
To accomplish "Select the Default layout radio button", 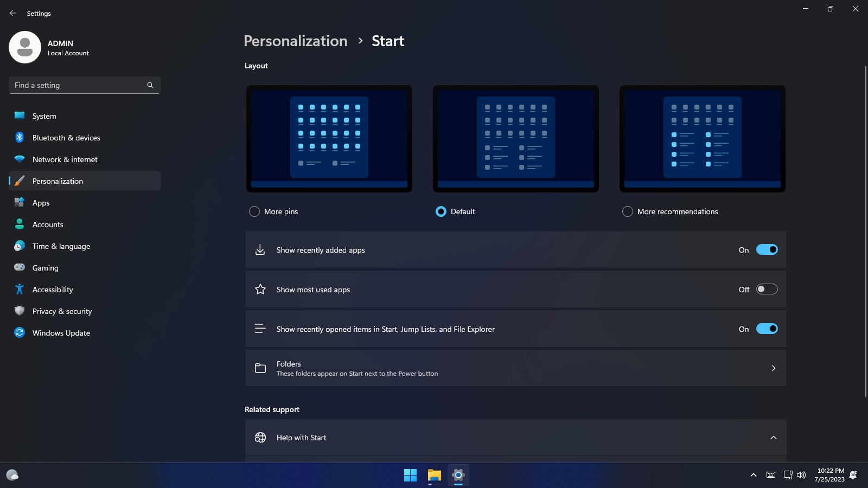I will 441,211.
